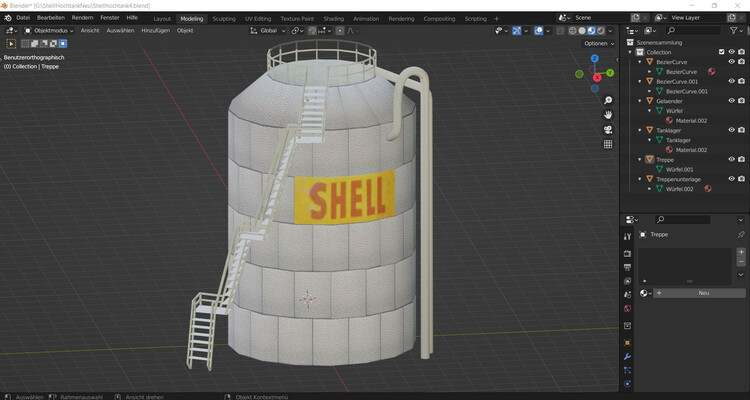This screenshot has height=400, width=750.
Task: Toggle X-ray mode
Action: click(x=560, y=31)
